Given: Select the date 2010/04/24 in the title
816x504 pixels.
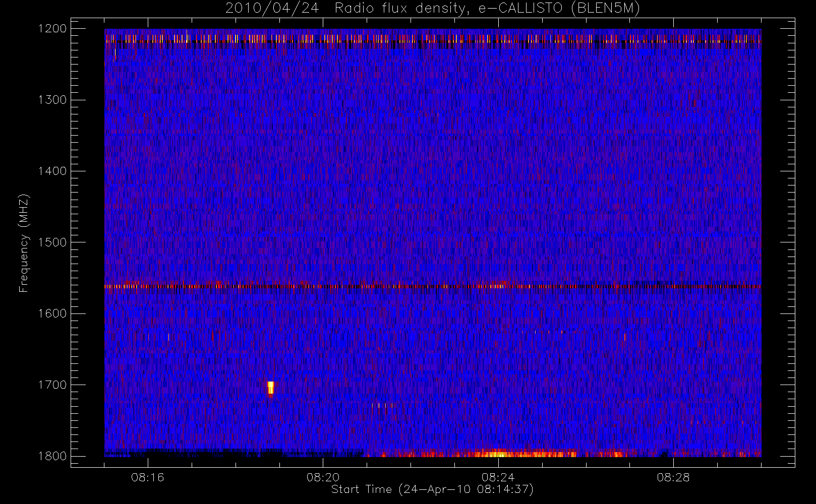Looking at the screenshot, I should tap(272, 9).
